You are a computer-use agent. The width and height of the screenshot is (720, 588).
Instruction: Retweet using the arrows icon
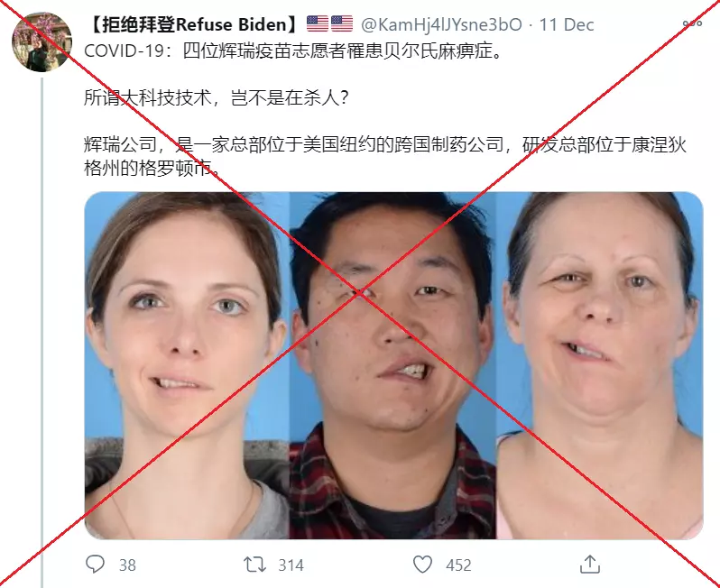(x=254, y=565)
